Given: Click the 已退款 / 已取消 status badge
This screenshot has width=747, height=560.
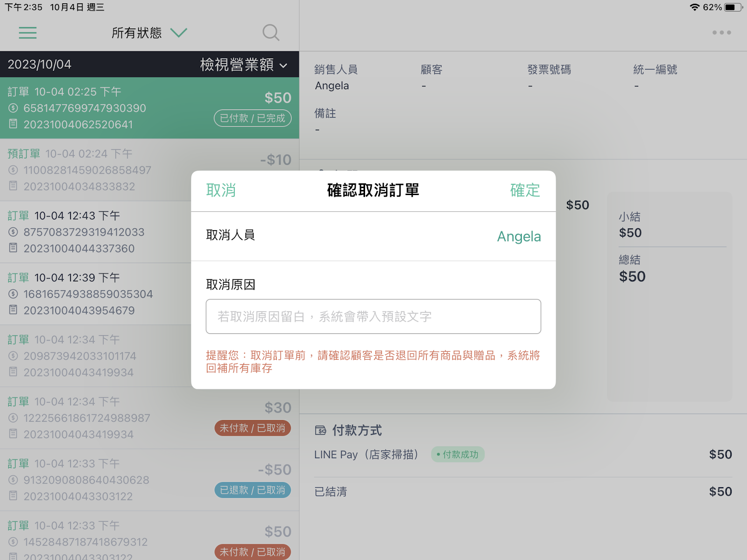Looking at the screenshot, I should 253,490.
